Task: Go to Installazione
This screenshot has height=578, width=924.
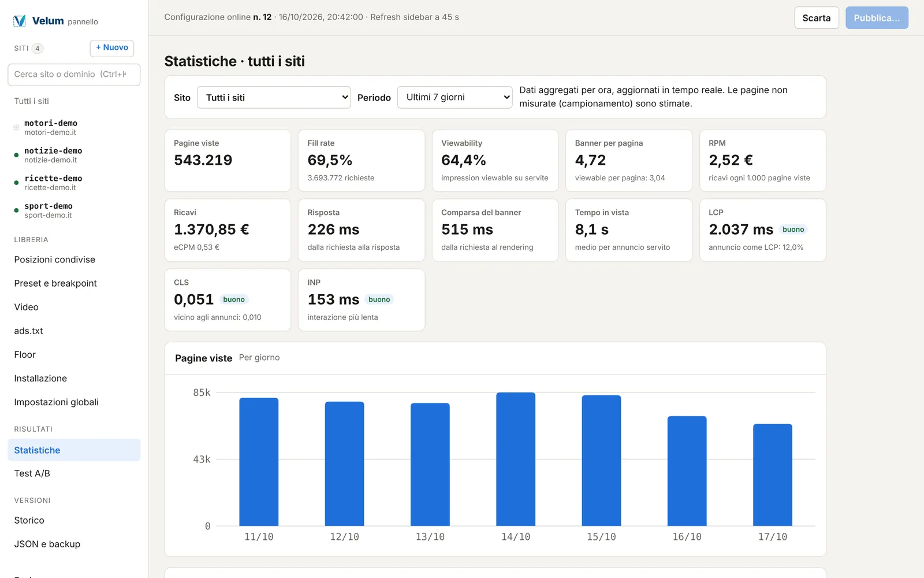Action: point(74,378)
